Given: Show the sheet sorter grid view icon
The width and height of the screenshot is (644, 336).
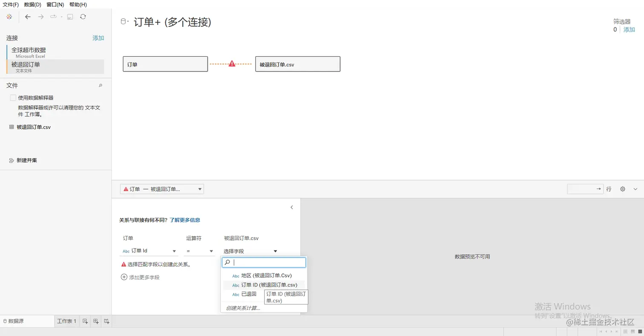Looking at the screenshot, I should [x=625, y=331].
